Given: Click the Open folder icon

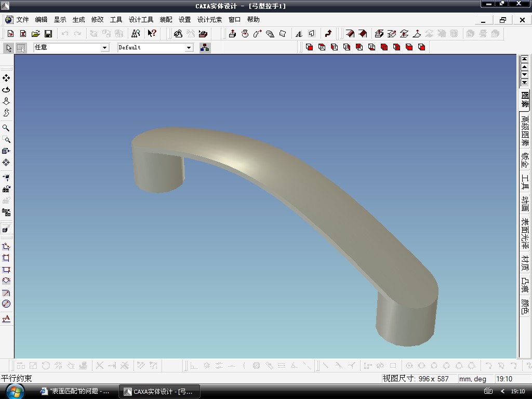Looking at the screenshot, I should [x=36, y=34].
